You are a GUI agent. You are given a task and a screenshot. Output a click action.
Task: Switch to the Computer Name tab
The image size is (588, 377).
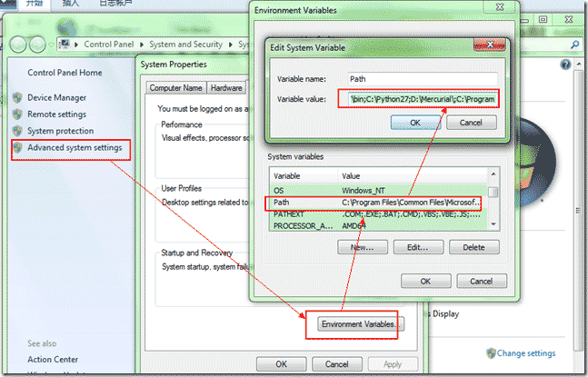176,88
